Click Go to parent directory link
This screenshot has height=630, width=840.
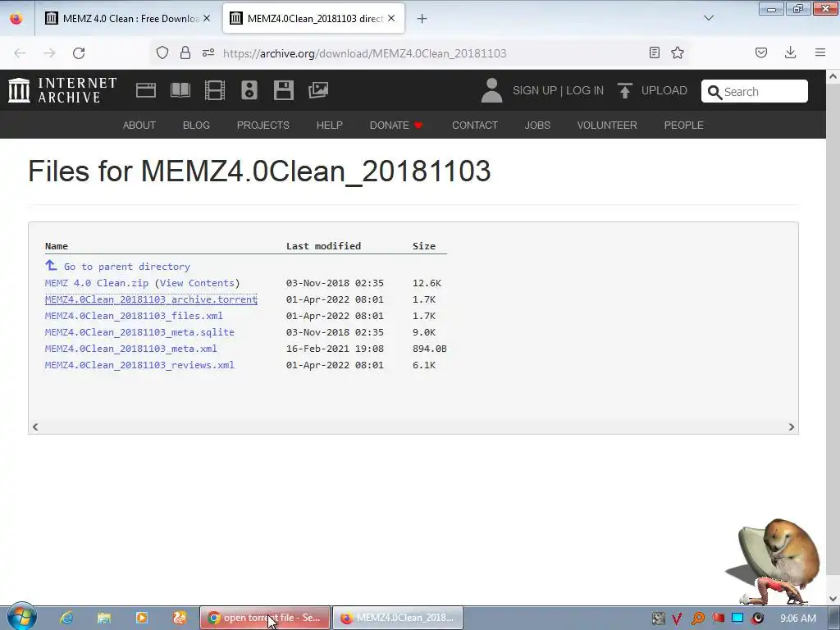click(x=127, y=267)
